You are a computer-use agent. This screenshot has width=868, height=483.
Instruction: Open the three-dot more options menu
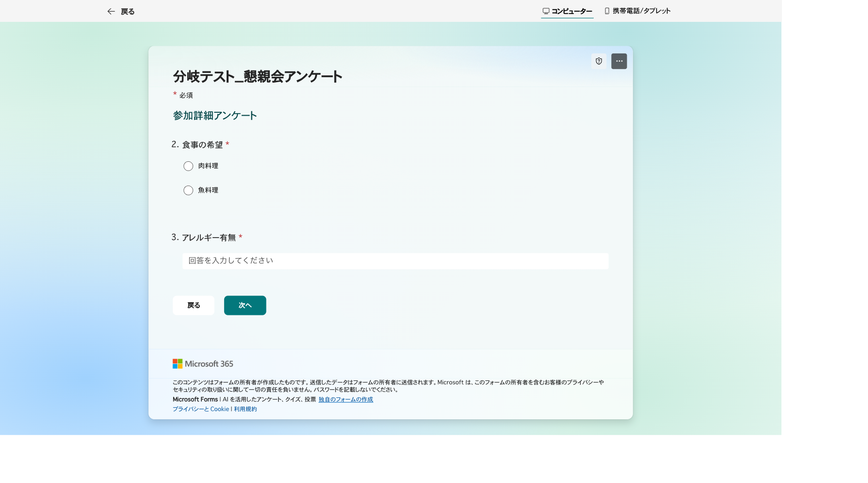pyautogui.click(x=619, y=61)
